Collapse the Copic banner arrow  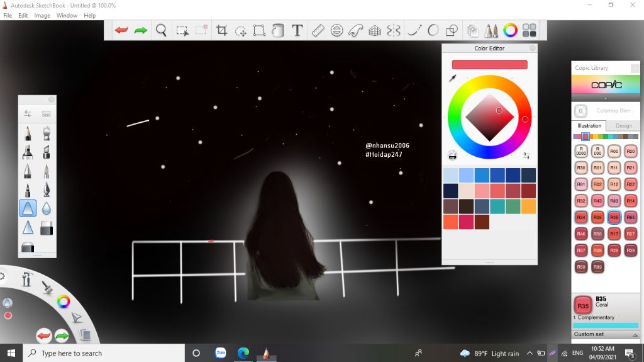(606, 98)
